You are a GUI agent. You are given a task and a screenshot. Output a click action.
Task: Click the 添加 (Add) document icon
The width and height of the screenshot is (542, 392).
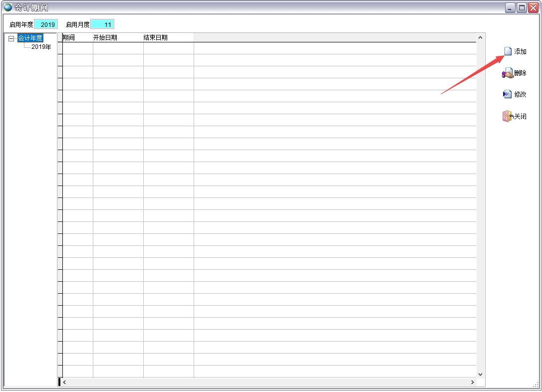(508, 51)
